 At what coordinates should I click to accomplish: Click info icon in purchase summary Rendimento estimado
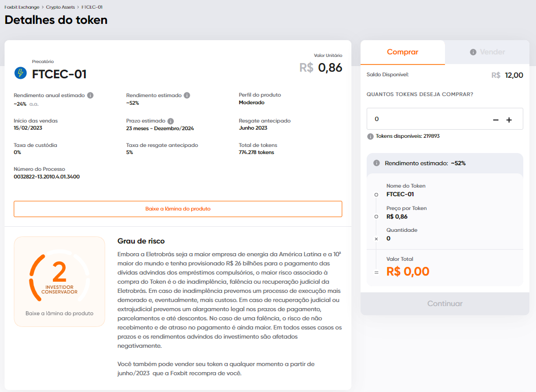pos(376,163)
